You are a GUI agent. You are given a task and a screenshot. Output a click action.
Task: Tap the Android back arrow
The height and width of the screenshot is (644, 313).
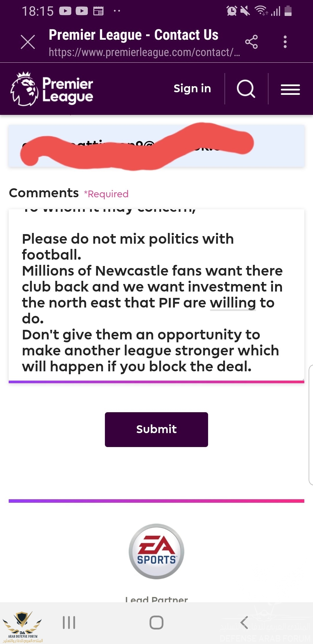[244, 623]
